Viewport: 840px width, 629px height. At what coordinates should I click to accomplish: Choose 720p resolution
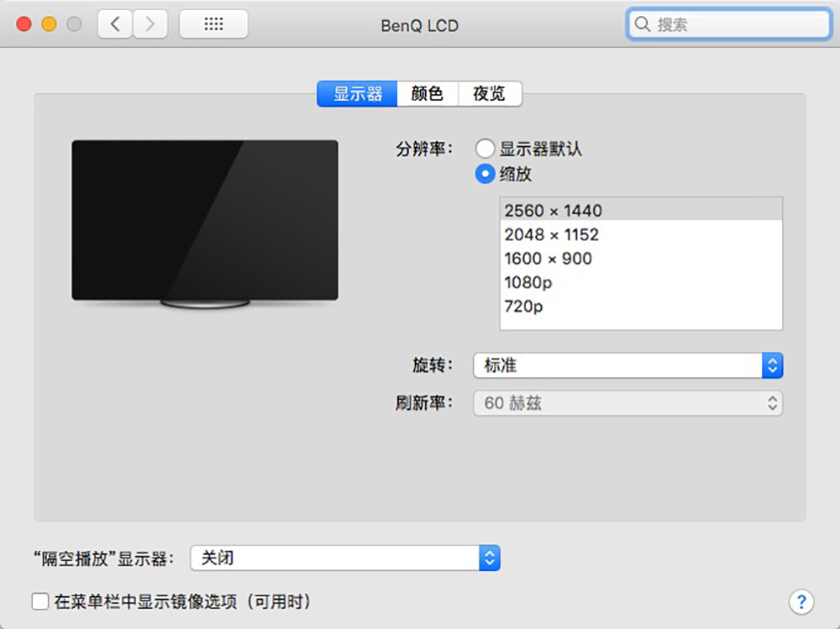pos(641,306)
